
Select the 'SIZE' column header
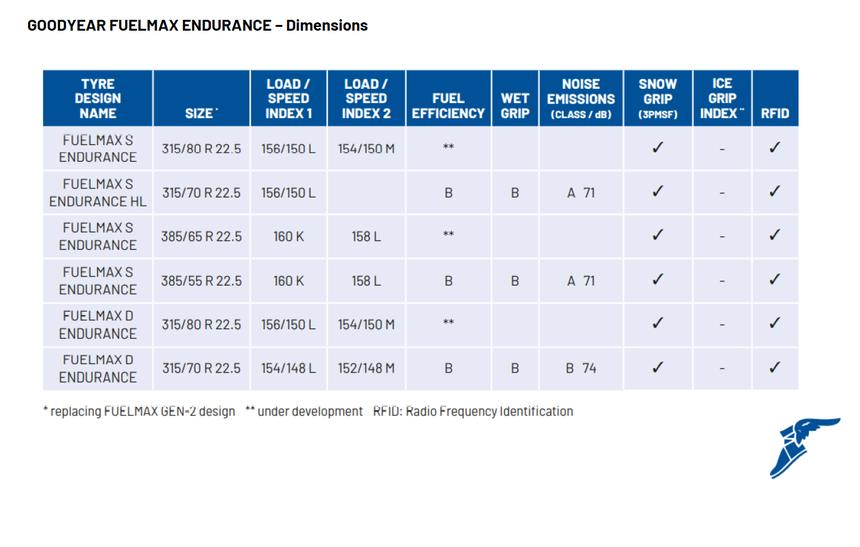click(x=201, y=98)
